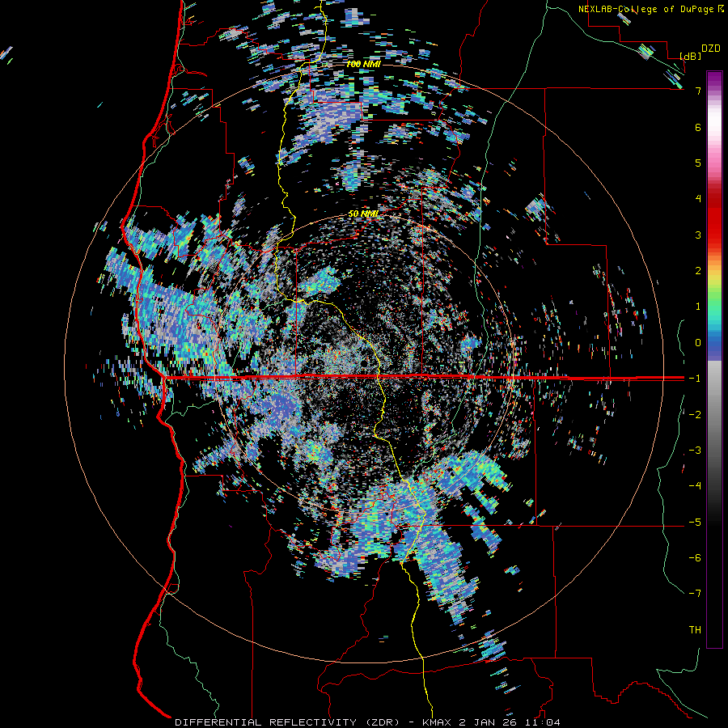The height and width of the screenshot is (728, 728).
Task: Click the -2 value on the color scale
Action: pyautogui.click(x=695, y=415)
